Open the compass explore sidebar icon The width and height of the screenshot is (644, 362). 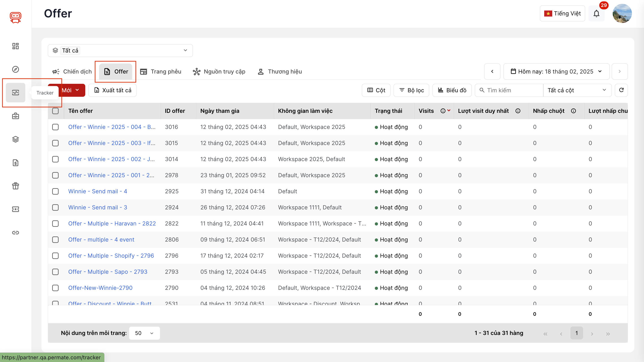[x=15, y=69]
